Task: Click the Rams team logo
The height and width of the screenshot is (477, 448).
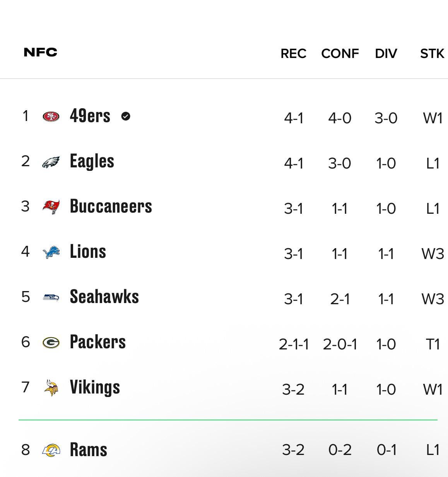Action: tap(51, 450)
